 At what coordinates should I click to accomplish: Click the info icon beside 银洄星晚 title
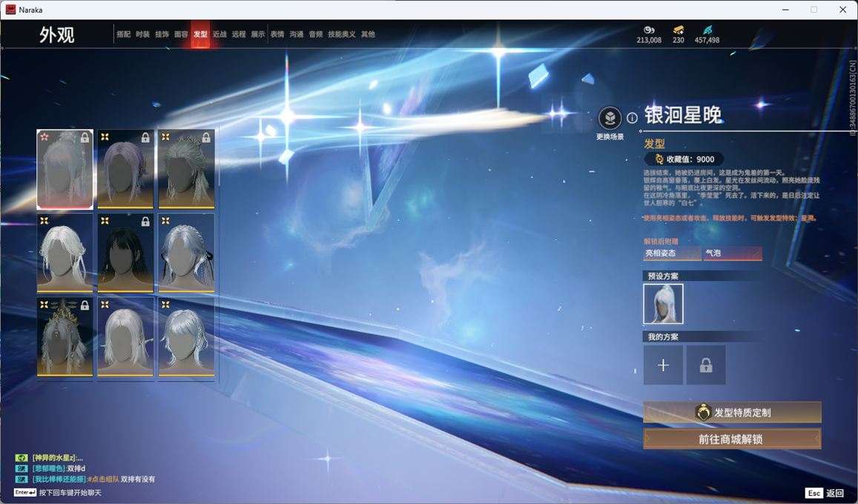pos(631,116)
